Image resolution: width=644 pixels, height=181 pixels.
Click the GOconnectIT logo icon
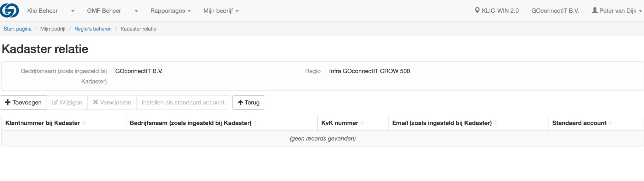[10, 10]
